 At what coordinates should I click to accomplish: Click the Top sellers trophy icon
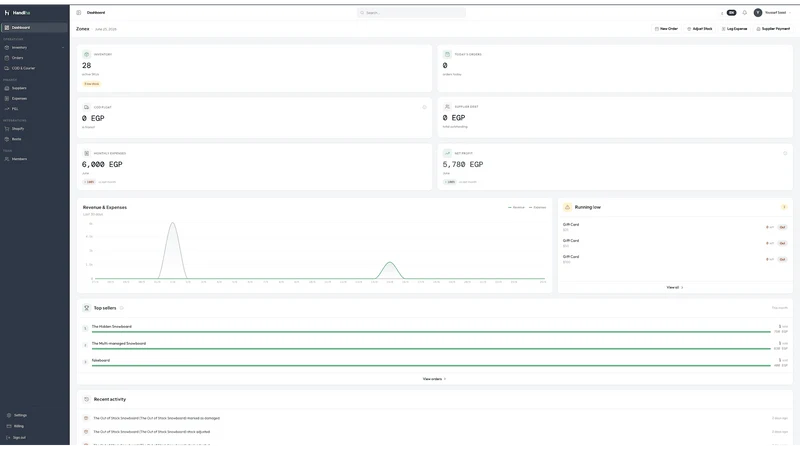pos(86,308)
